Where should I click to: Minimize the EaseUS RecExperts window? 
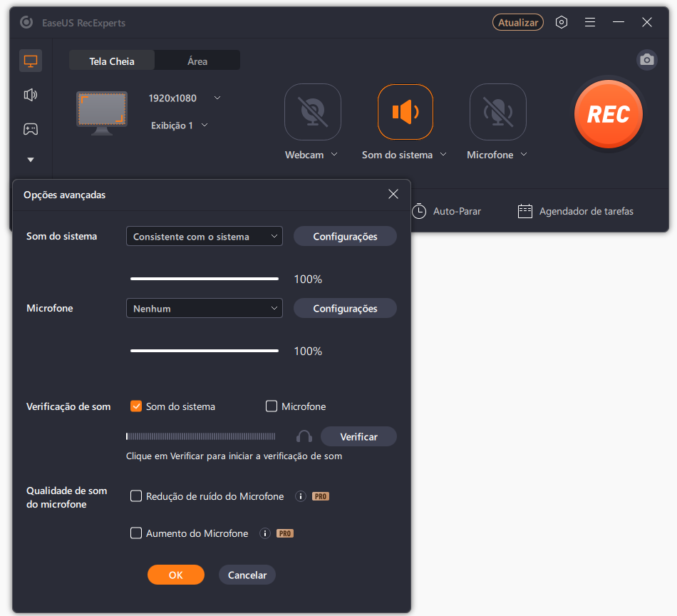click(619, 22)
